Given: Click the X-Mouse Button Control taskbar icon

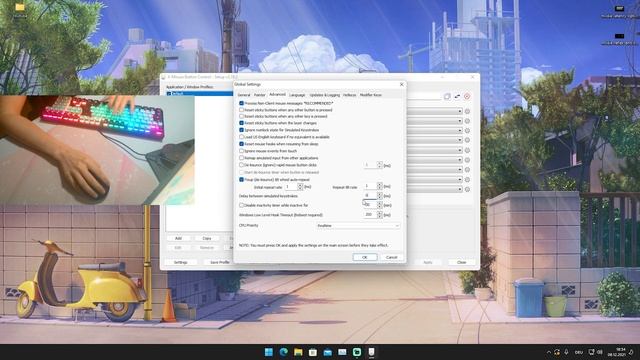Looking at the screenshot, I should coord(371,352).
